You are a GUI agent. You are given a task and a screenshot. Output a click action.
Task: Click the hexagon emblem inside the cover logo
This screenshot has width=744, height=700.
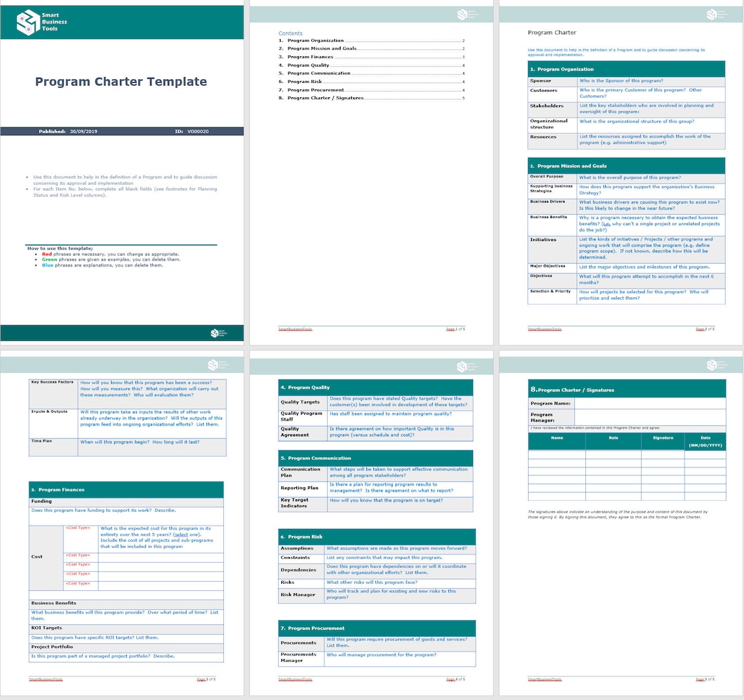coord(27,22)
